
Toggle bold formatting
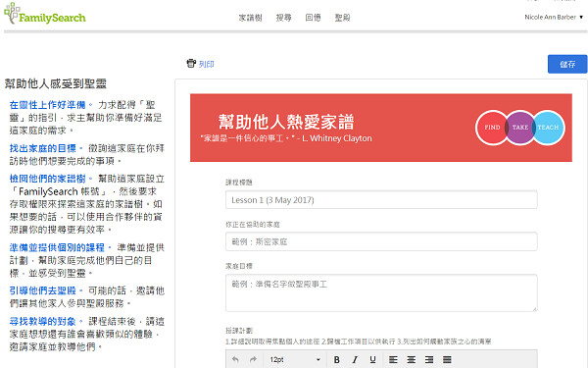pos(337,359)
